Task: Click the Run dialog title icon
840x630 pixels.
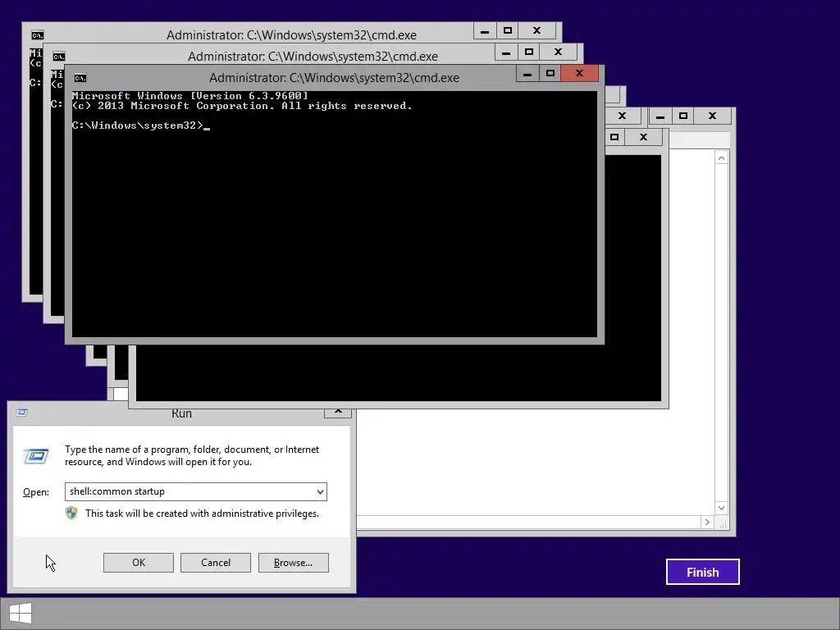Action: click(x=22, y=412)
